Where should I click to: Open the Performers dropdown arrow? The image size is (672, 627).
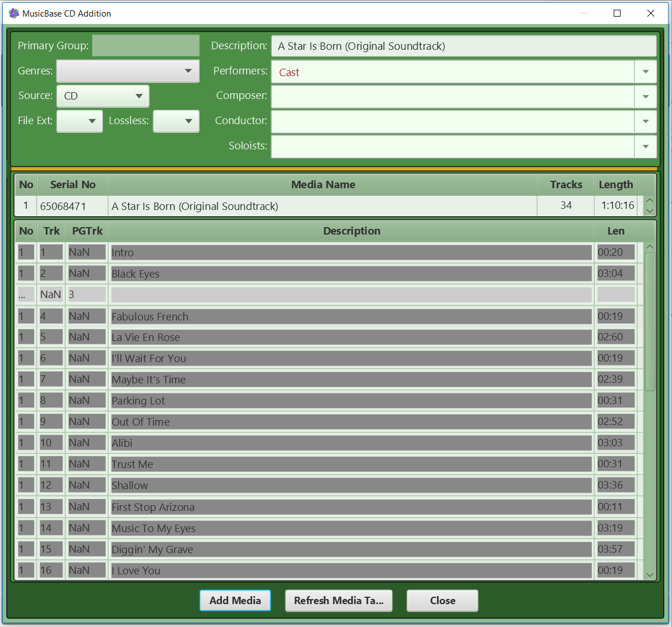coord(646,72)
